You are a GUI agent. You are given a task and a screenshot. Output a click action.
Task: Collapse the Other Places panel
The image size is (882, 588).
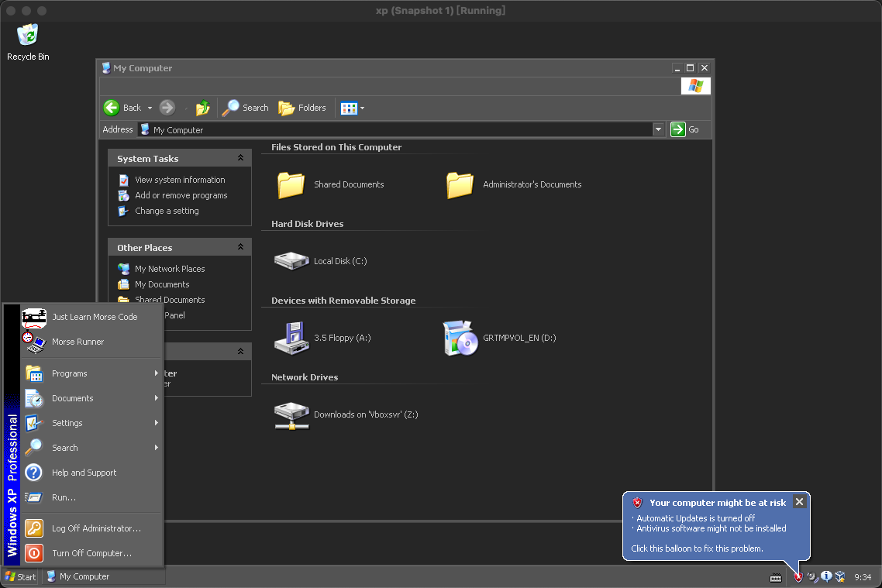pyautogui.click(x=240, y=247)
